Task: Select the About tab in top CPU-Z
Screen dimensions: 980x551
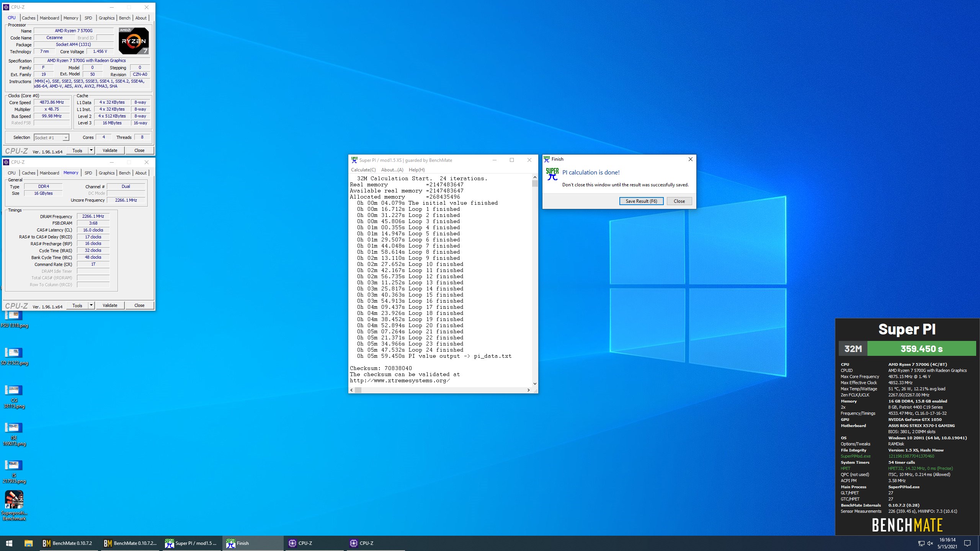Action: [x=141, y=18]
